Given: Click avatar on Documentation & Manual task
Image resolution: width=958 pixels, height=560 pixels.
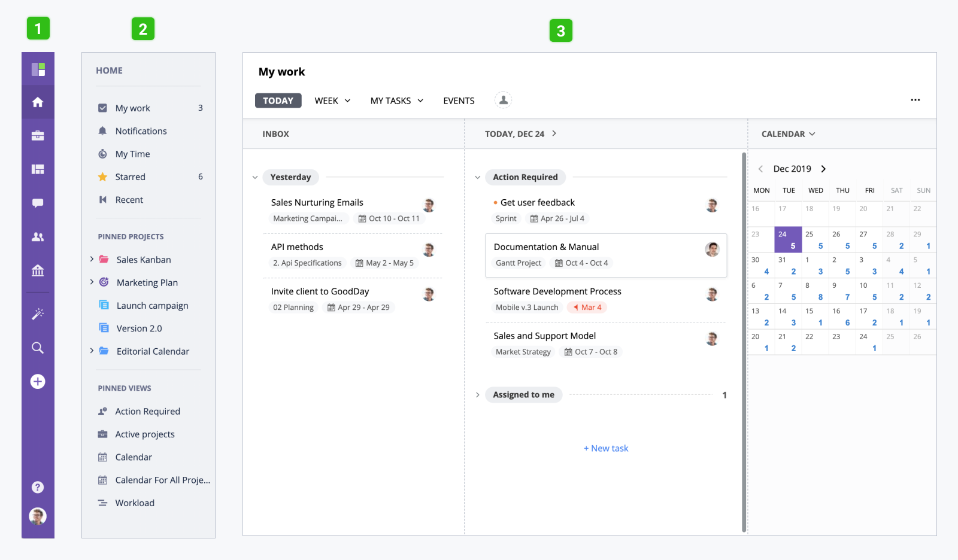Looking at the screenshot, I should point(712,249).
